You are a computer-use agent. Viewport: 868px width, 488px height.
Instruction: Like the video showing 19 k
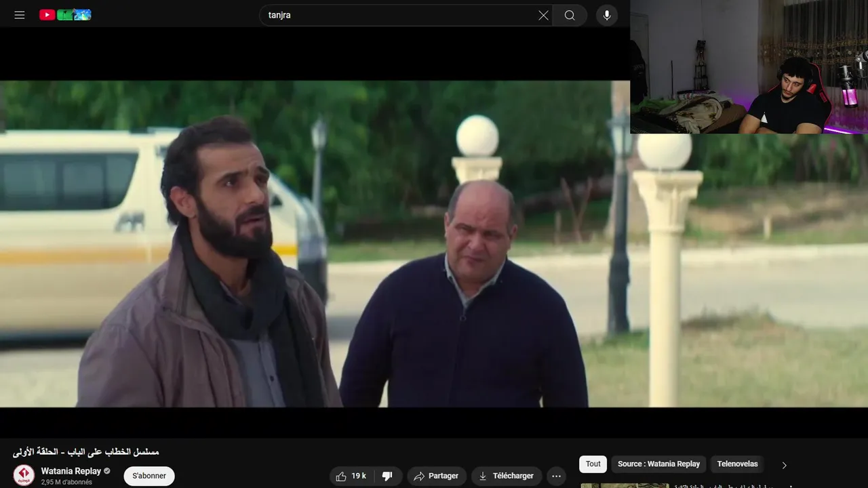point(351,476)
